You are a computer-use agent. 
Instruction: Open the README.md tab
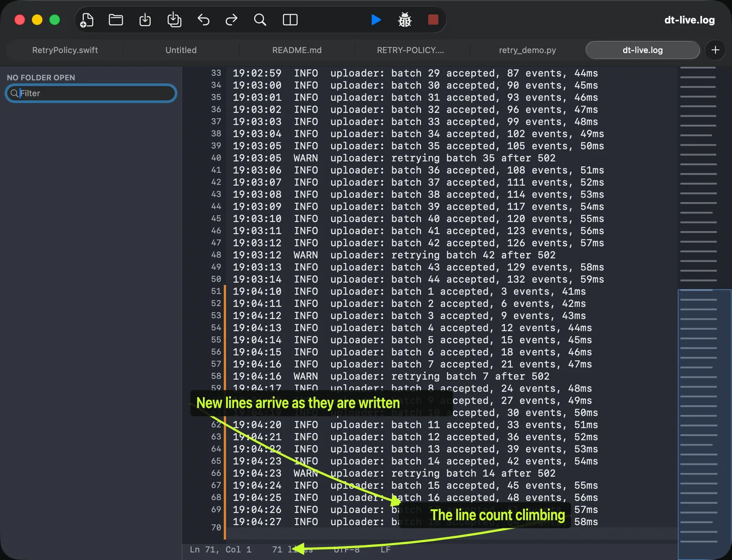pos(297,50)
